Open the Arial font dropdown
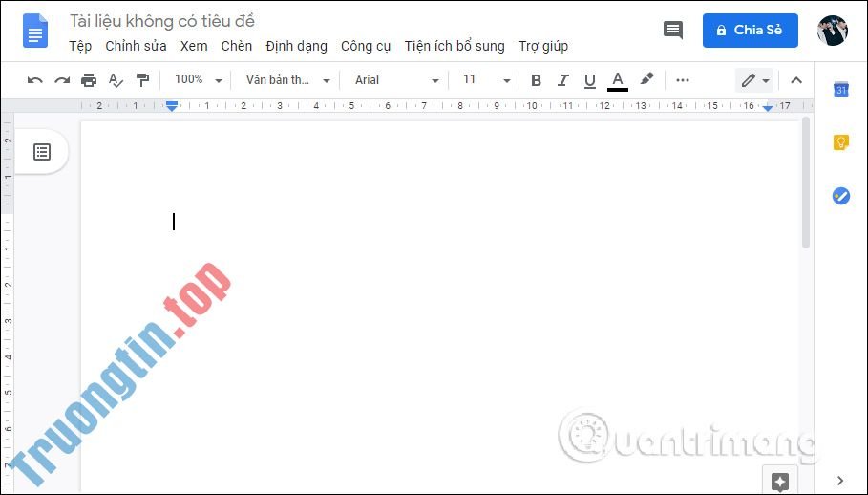 pos(397,80)
